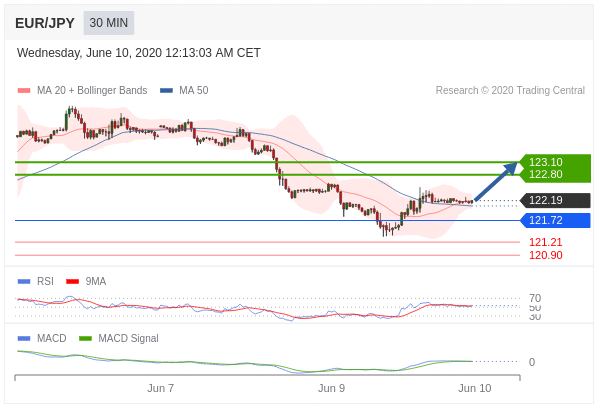
Task: Click the blue upward trend arrow
Action: [496, 181]
